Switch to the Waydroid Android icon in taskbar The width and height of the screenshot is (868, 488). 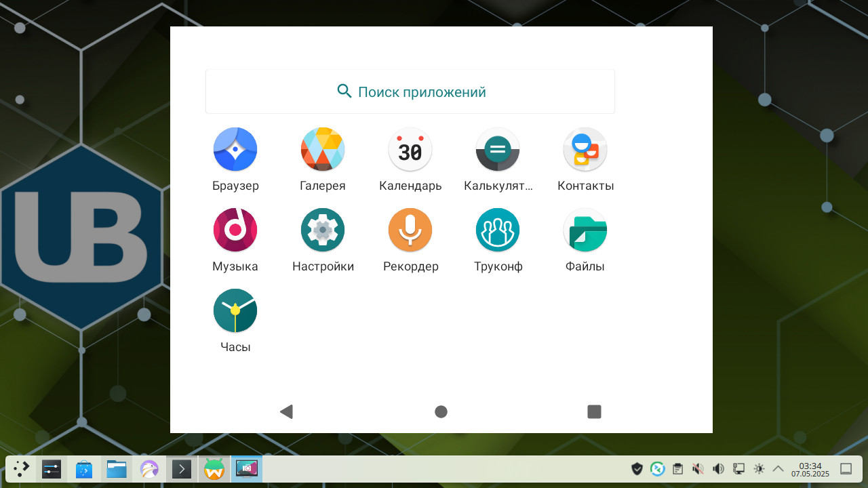click(x=214, y=469)
